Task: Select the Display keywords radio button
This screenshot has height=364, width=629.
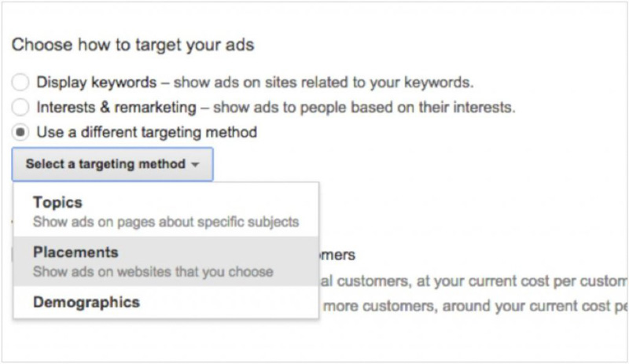Action: tap(21, 83)
